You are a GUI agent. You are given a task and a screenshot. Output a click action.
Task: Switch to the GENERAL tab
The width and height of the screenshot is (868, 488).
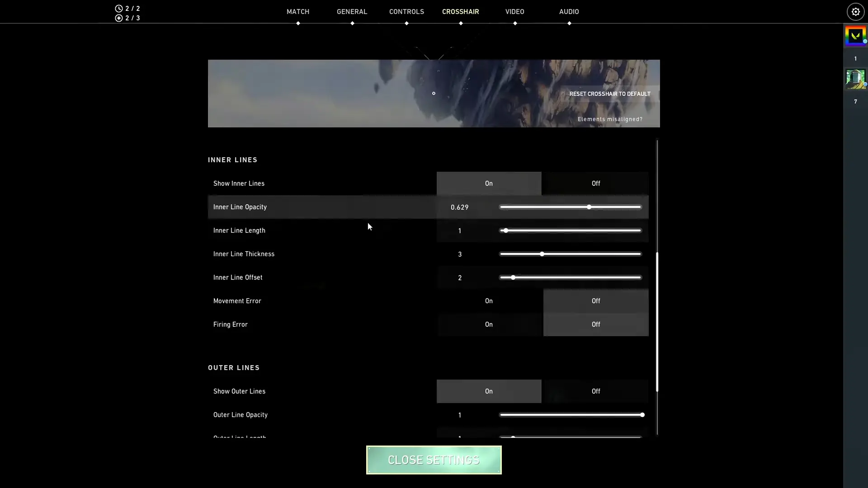(352, 11)
